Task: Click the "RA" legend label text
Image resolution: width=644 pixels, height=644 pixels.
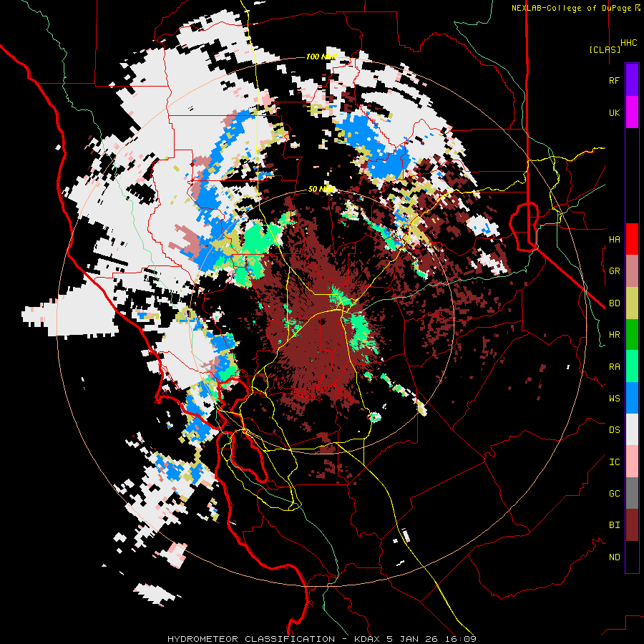Action: tap(614, 366)
